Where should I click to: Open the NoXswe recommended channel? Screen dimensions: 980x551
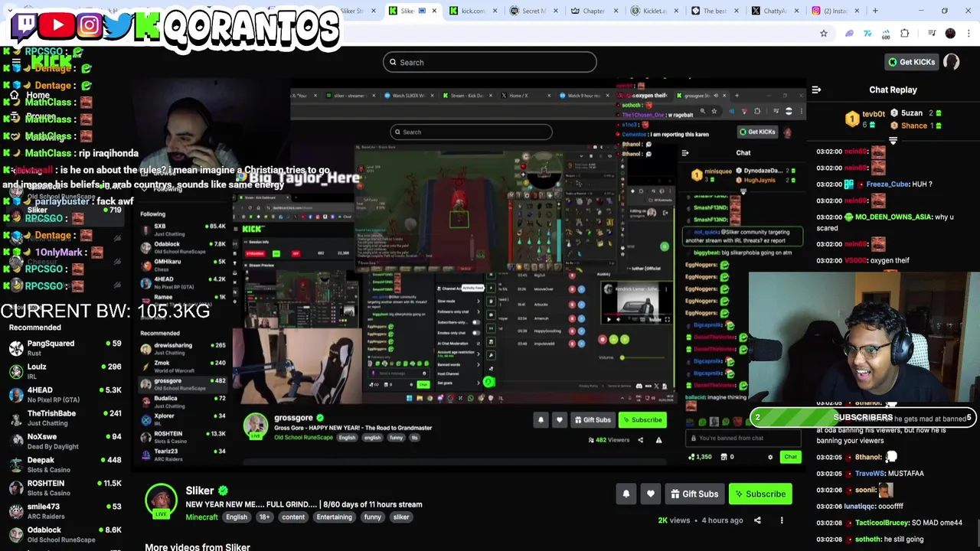pos(64,441)
